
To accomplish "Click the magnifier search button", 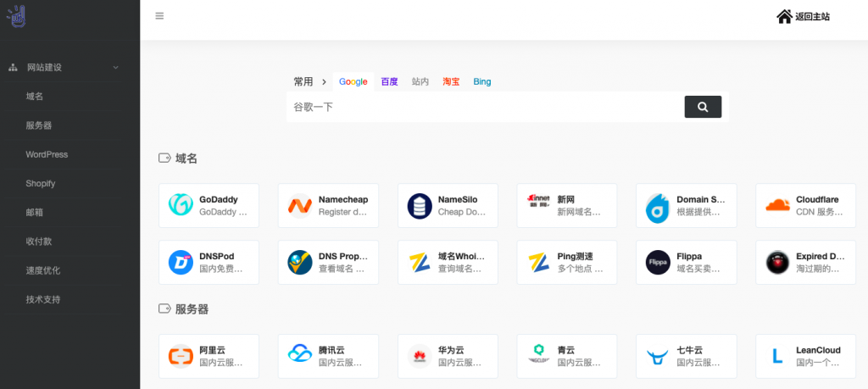I will (703, 107).
